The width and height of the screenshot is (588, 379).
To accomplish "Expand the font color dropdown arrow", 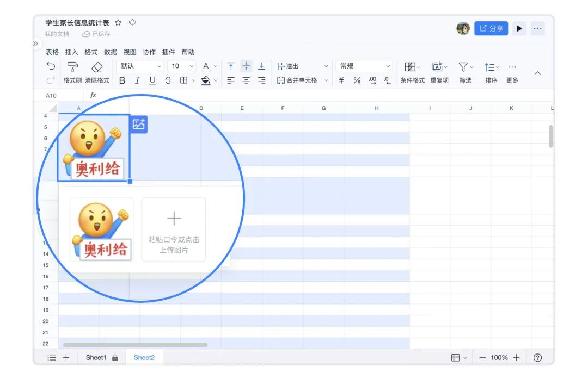I will point(216,66).
